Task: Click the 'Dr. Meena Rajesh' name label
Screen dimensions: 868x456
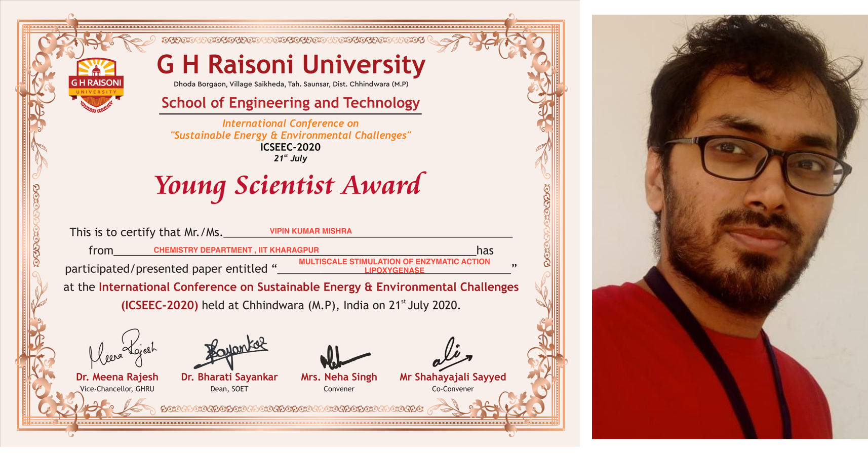Action: (117, 377)
